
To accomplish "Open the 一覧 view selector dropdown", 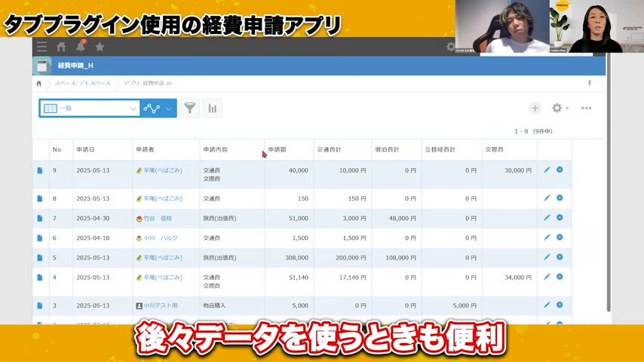I will pyautogui.click(x=89, y=108).
